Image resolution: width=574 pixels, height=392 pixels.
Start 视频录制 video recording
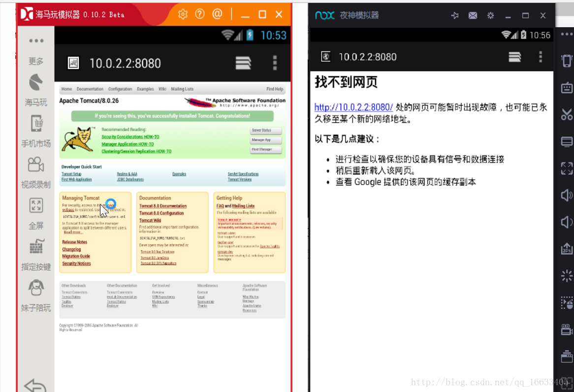pyautogui.click(x=36, y=172)
